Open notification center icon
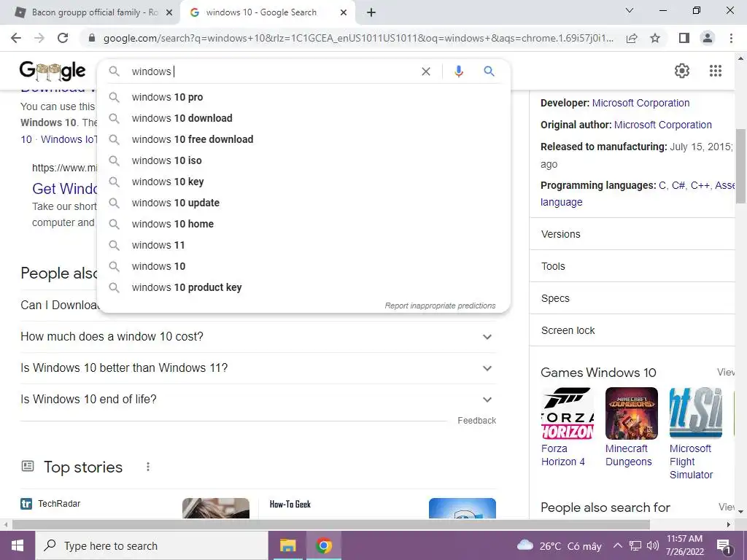 point(724,546)
